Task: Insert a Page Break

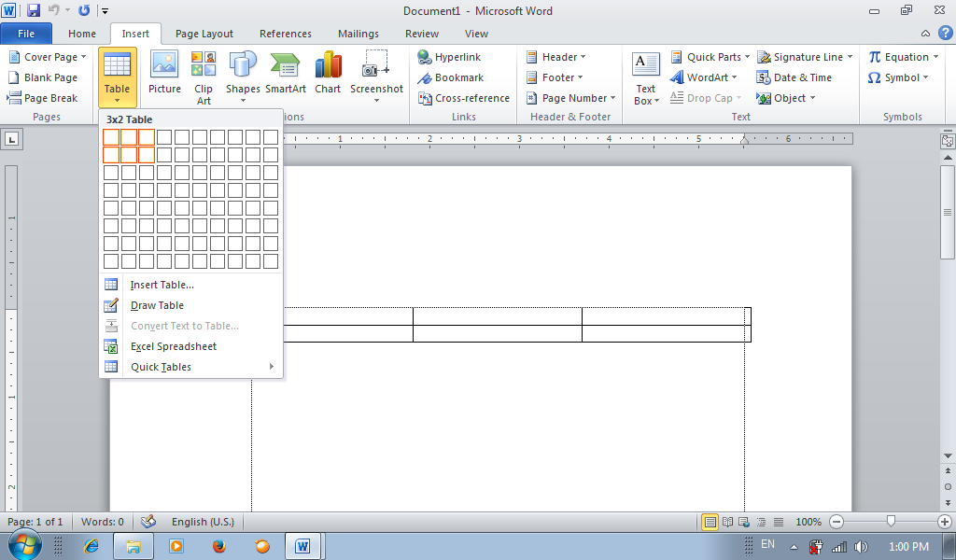Action: (x=43, y=98)
